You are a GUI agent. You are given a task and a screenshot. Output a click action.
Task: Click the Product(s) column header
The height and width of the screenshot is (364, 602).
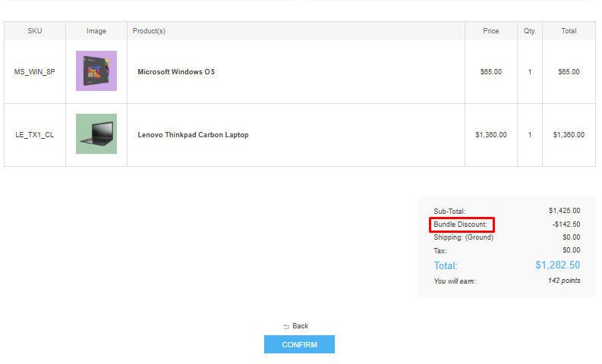coord(149,31)
